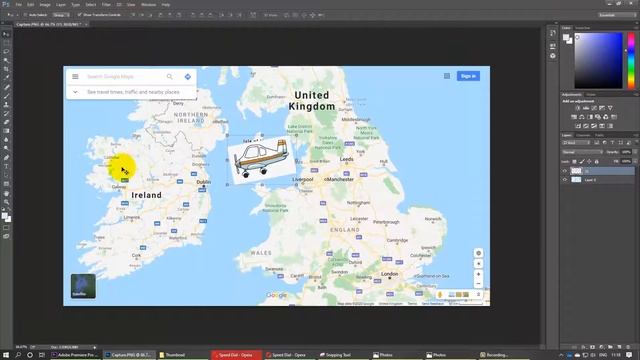Add a Curves adjustment
This screenshot has height=360, width=640.
[594, 108]
